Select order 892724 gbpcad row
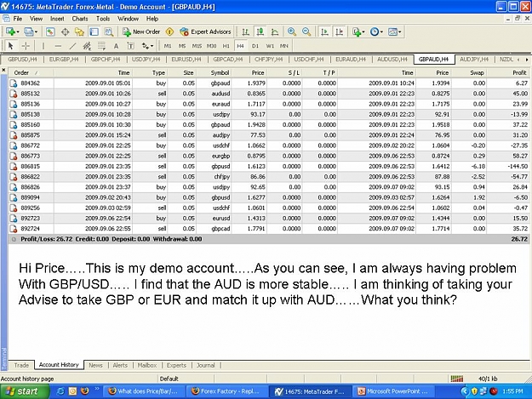Screen dimensions: 532x399 (x=268, y=229)
